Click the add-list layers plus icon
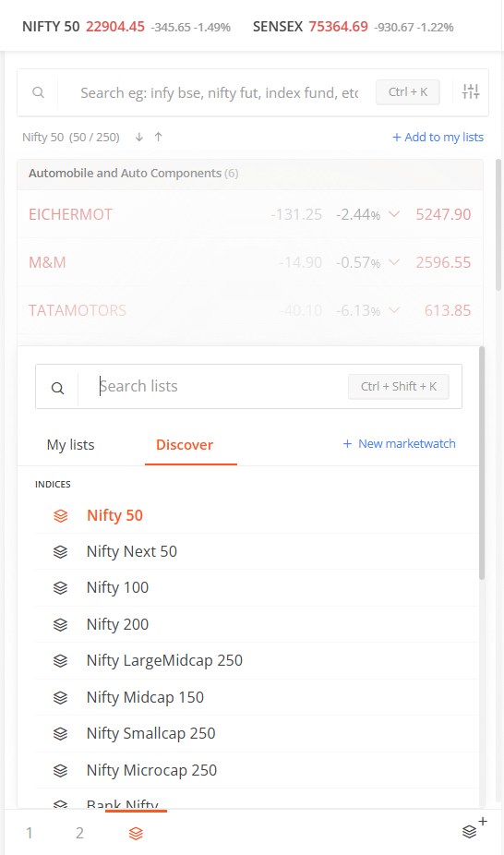 tap(474, 829)
